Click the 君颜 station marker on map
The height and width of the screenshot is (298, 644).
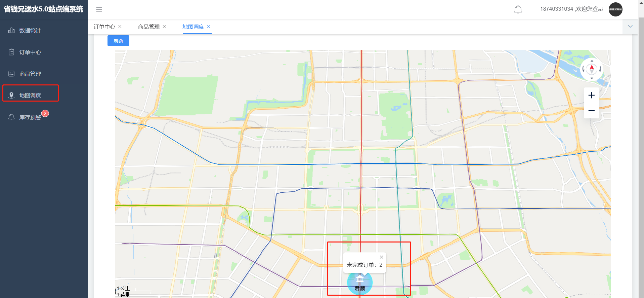(x=360, y=283)
